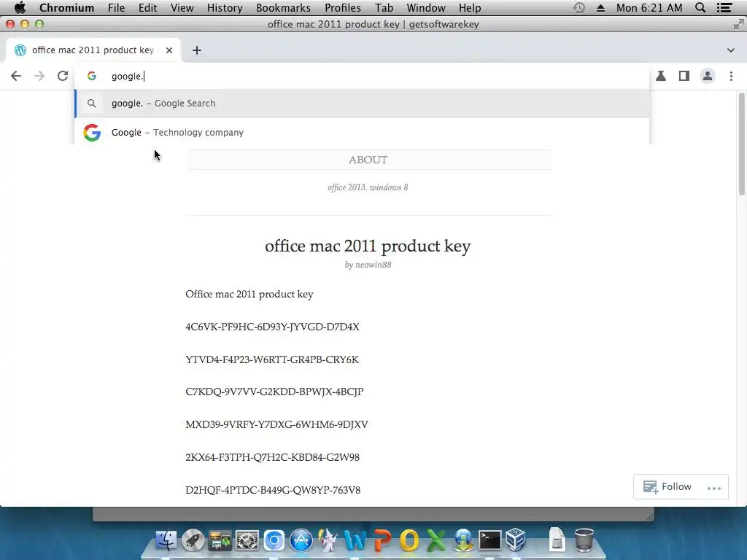Screen dimensions: 747x560
Task: Click the Follow button
Action: tap(667, 486)
